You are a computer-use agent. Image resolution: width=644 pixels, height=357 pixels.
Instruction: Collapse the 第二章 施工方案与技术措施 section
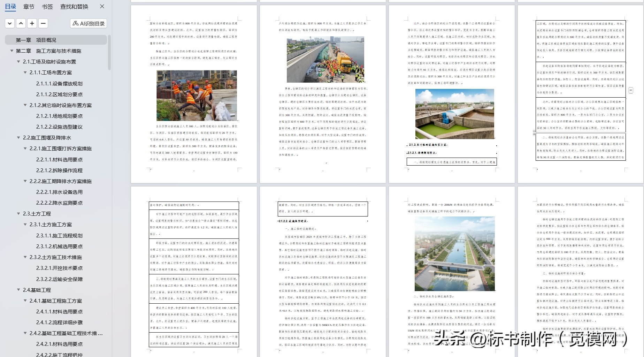tap(12, 51)
